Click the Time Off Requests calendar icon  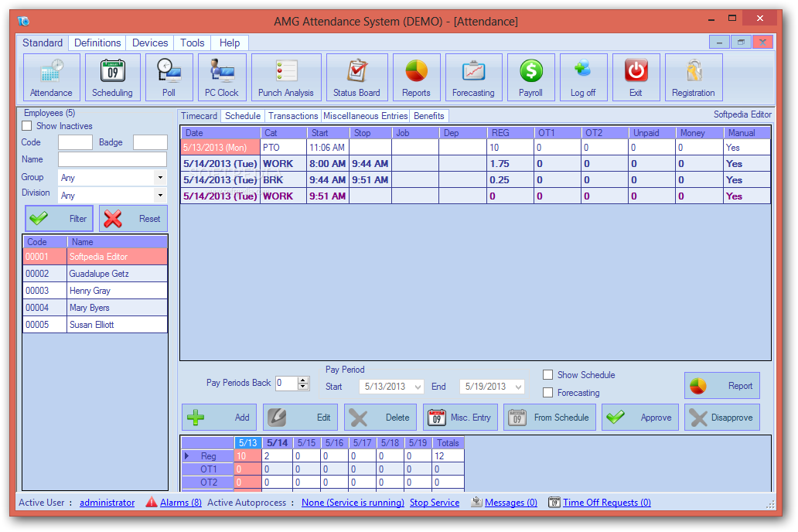coord(554,503)
